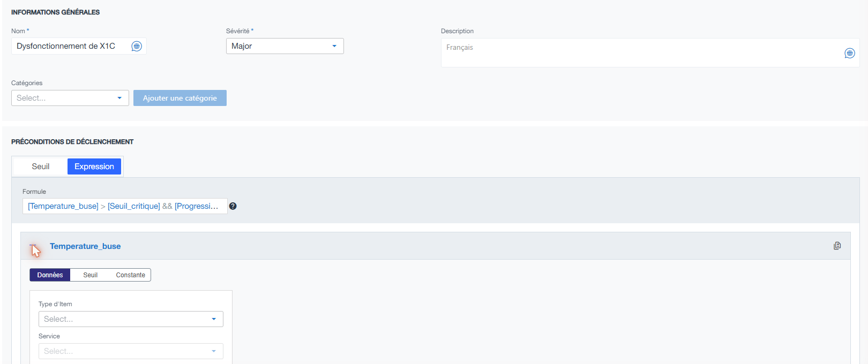Click into the Description text area
The height and width of the screenshot is (364, 868).
click(x=650, y=52)
